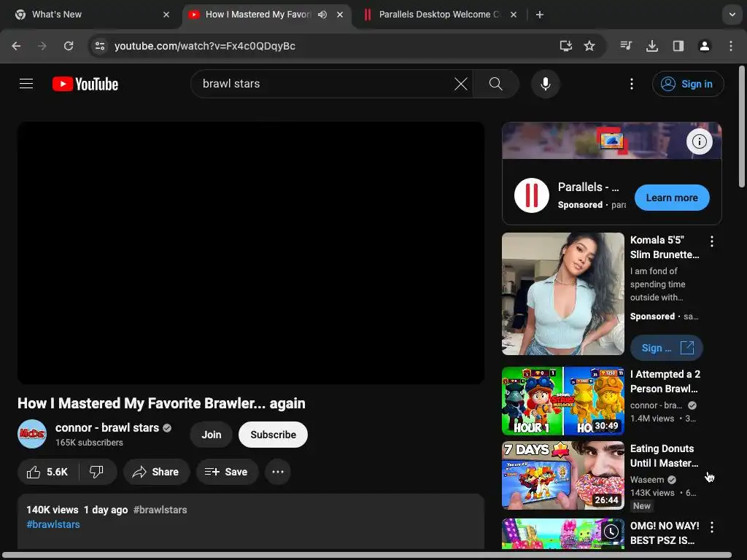Open more actions ellipsis under video

pyautogui.click(x=278, y=472)
